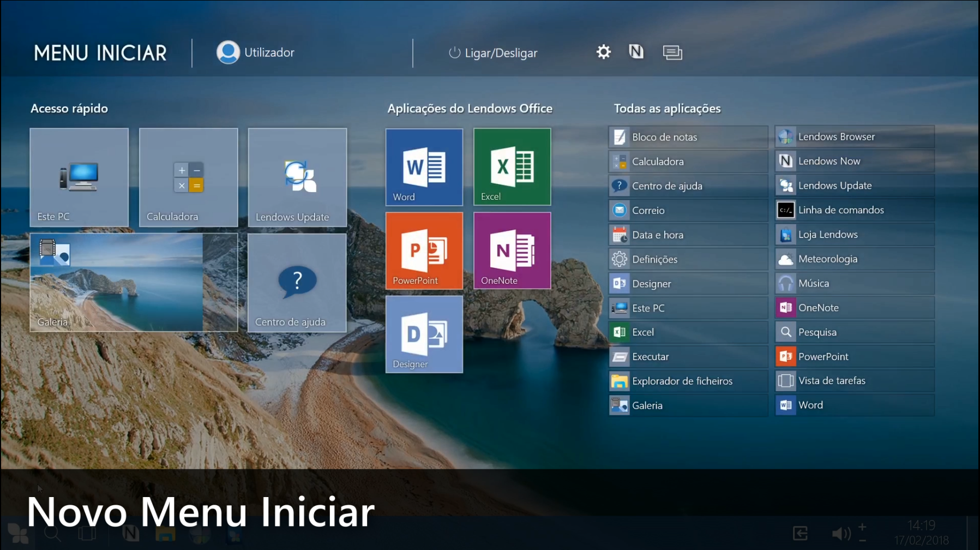The height and width of the screenshot is (550, 980).
Task: Open the PowerPoint tile
Action: [x=424, y=250]
